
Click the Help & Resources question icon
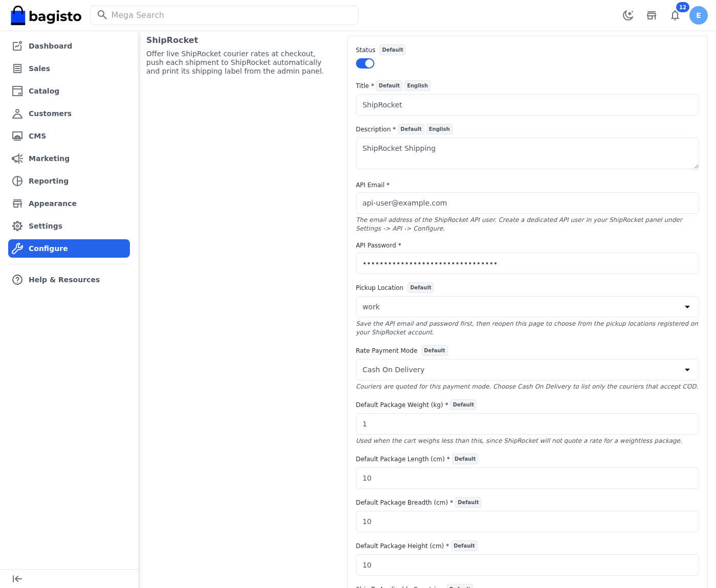point(17,280)
